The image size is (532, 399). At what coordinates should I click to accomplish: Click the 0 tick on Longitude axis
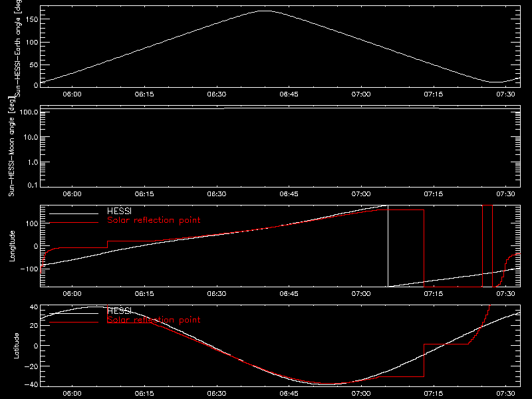(36, 246)
